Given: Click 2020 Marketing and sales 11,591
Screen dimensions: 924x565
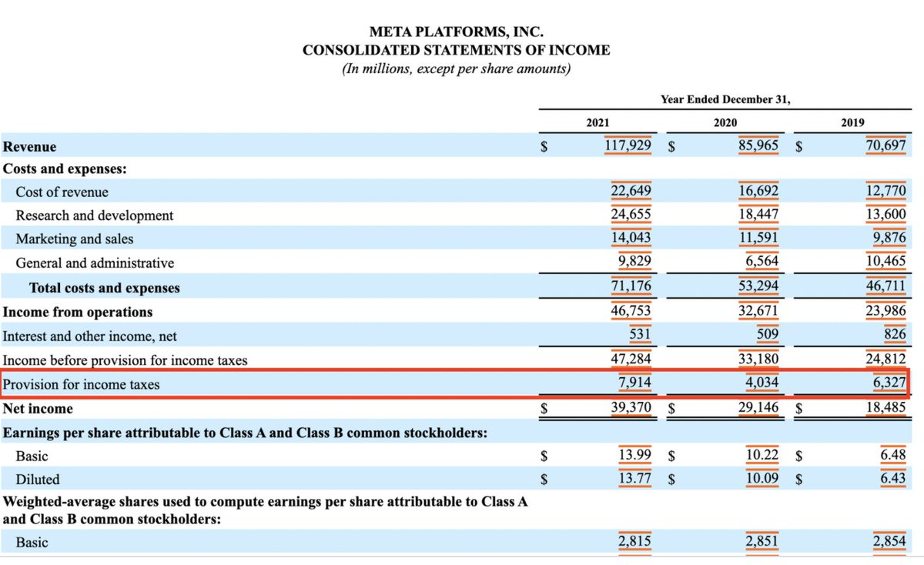Looking at the screenshot, I should 758,238.
